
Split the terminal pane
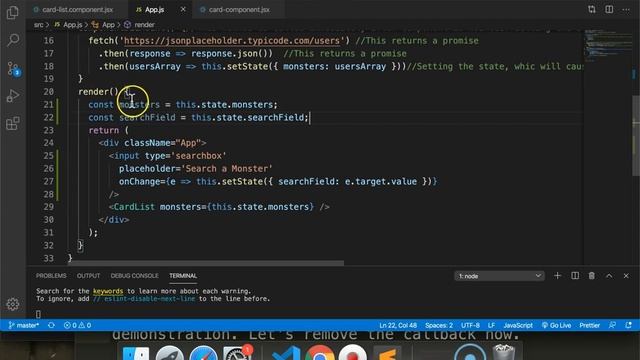click(x=575, y=276)
